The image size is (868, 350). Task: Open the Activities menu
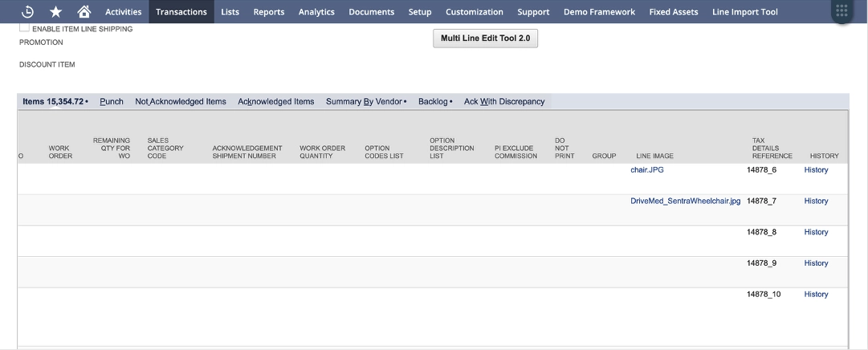pos(124,11)
